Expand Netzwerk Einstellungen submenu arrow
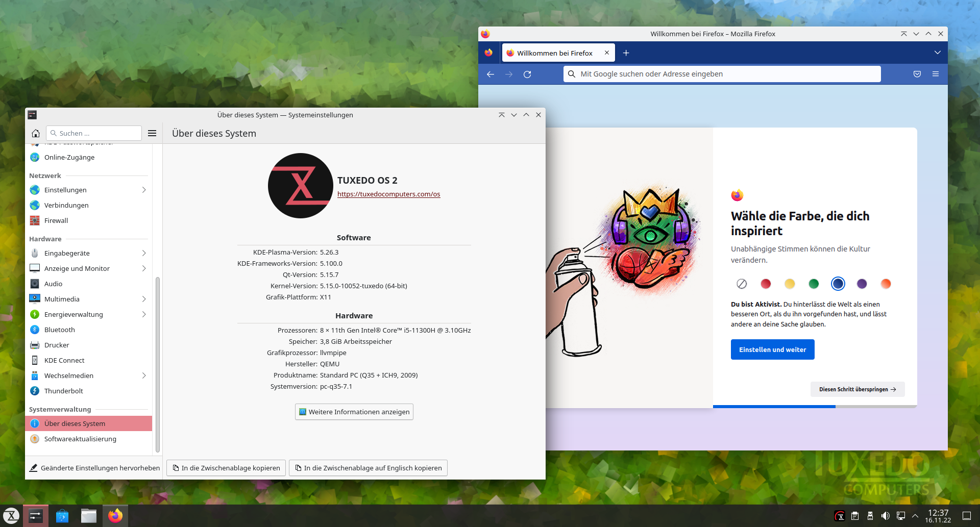Viewport: 980px width, 527px height. click(144, 190)
